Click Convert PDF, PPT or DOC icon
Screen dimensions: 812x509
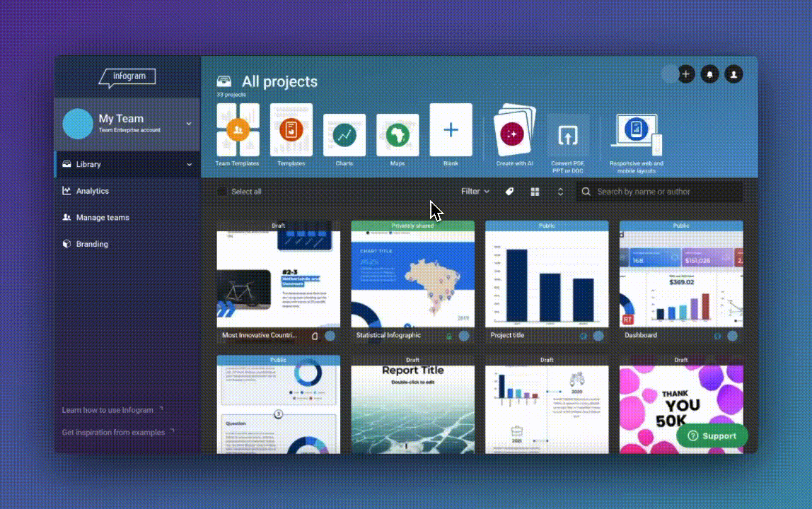pos(567,135)
